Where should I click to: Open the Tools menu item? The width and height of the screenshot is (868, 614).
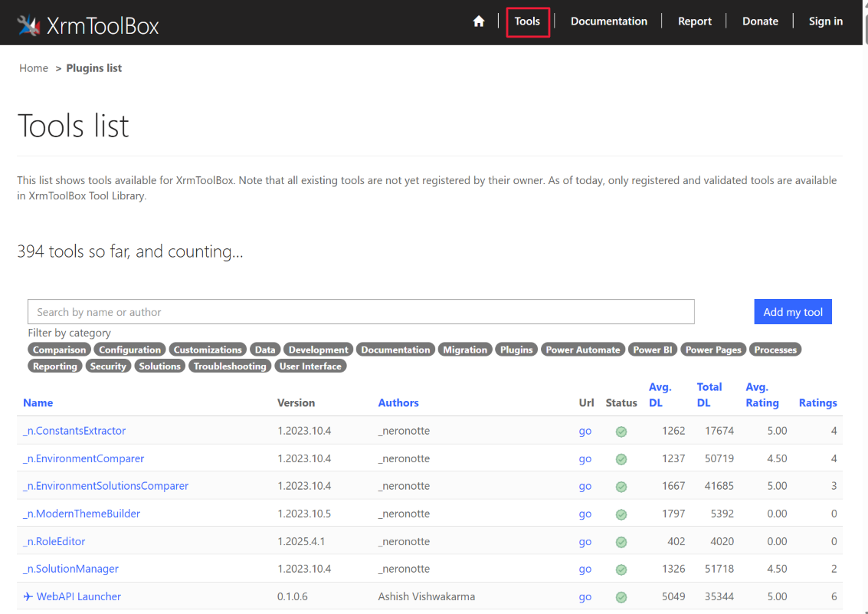[x=527, y=21]
